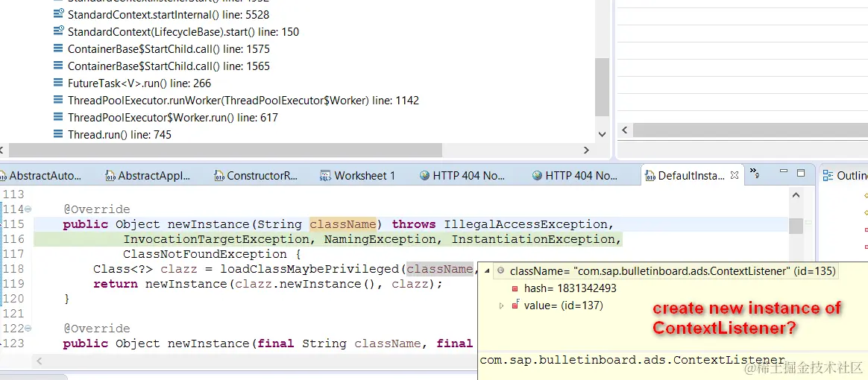Click the @Override annotation on line 122

tap(97, 329)
